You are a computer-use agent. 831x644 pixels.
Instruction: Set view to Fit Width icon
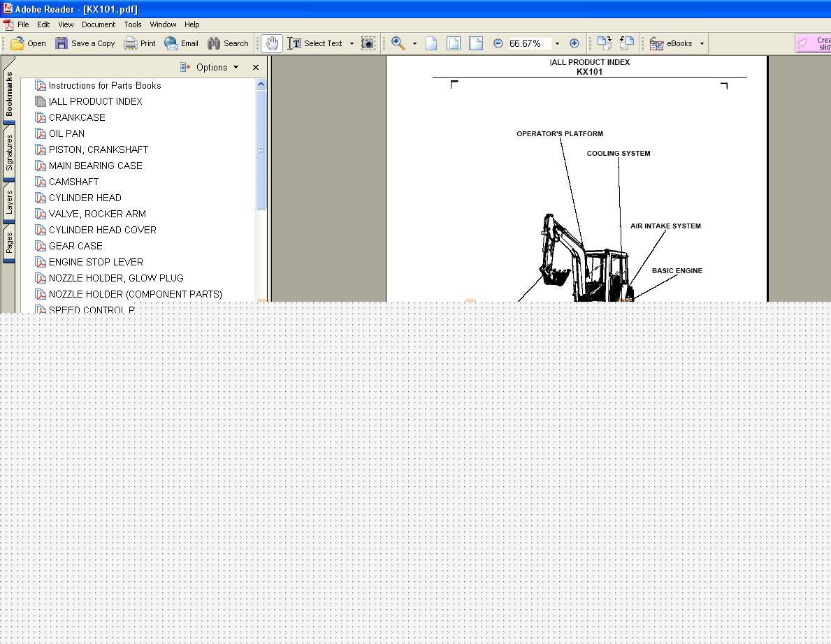pos(476,43)
